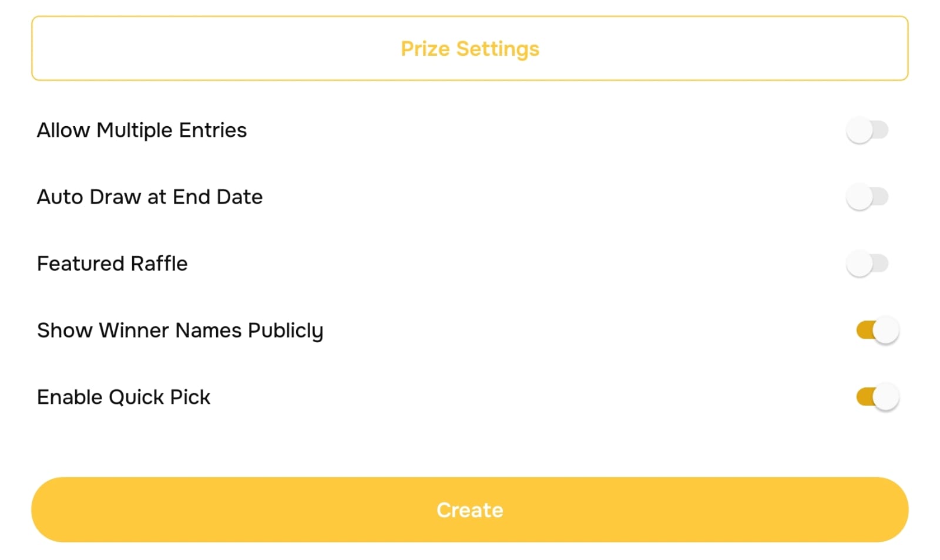Click the 'Auto Draw at End Date' label
The image size is (940, 560).
click(150, 197)
